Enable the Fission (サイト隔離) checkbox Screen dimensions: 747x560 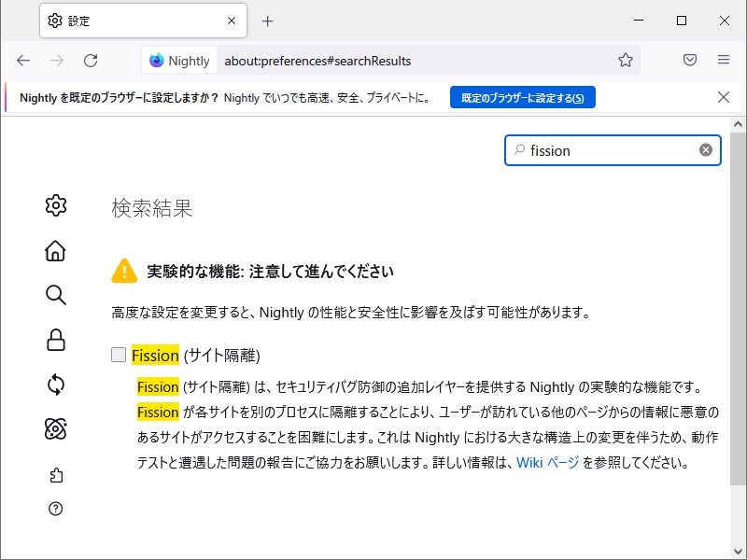tap(117, 355)
